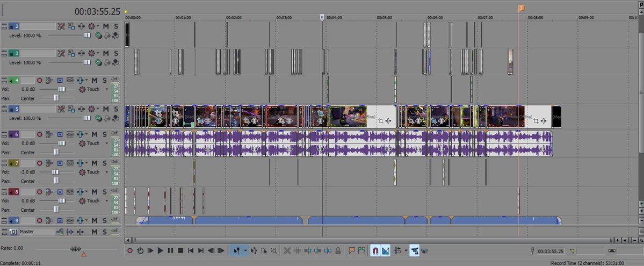The height and width of the screenshot is (266, 644).
Task: Step to previous frame
Action: 211,250
